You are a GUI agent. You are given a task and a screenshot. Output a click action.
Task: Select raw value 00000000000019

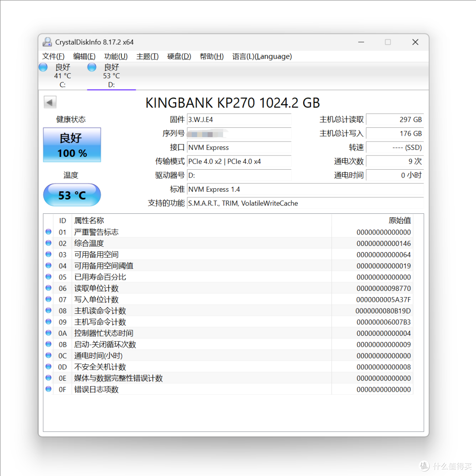point(384,266)
